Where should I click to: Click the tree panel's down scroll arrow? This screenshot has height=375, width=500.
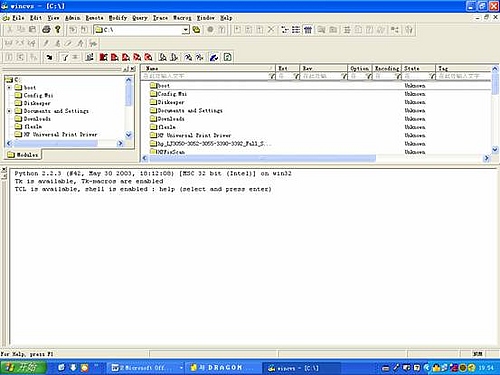tap(129, 135)
